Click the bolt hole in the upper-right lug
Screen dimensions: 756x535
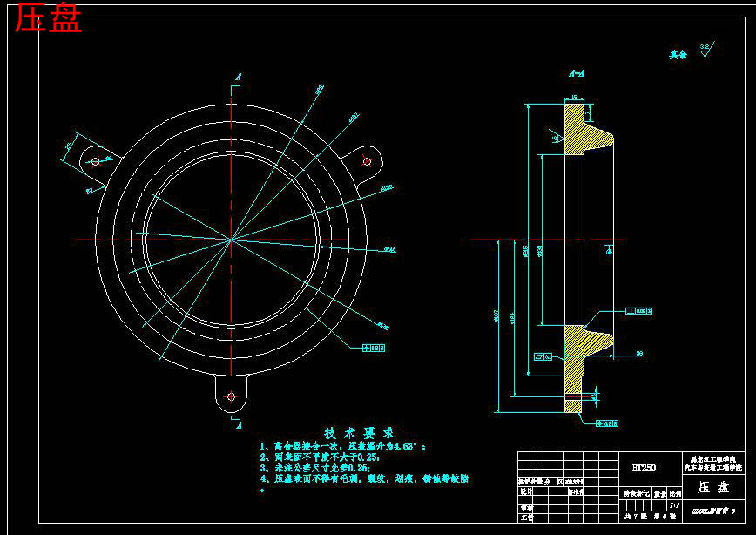tap(367, 161)
